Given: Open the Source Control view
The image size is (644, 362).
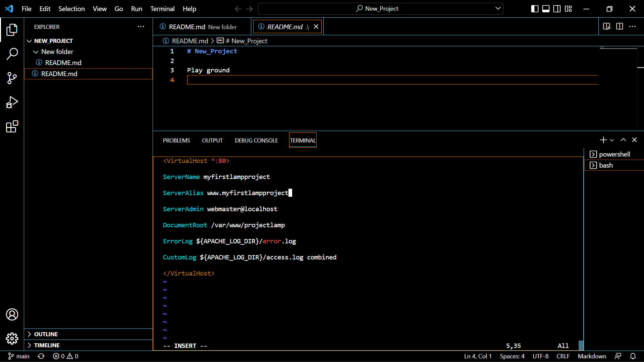Looking at the screenshot, I should [12, 78].
